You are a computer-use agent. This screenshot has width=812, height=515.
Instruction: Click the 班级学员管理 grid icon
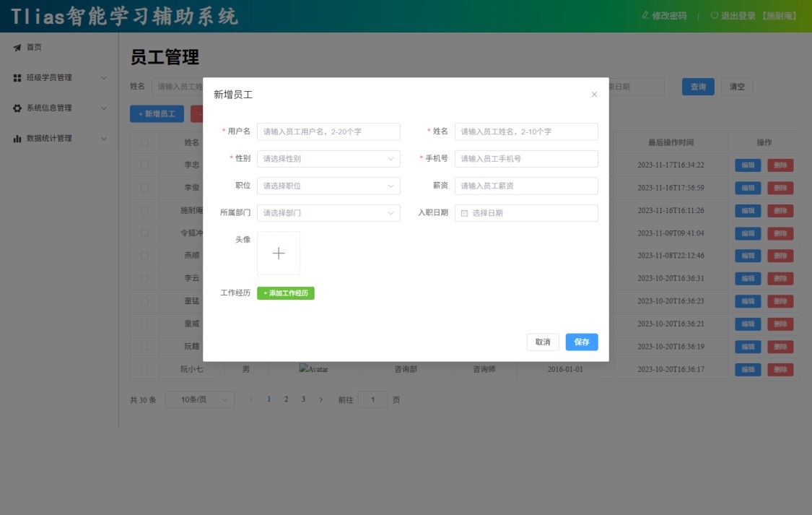17,78
